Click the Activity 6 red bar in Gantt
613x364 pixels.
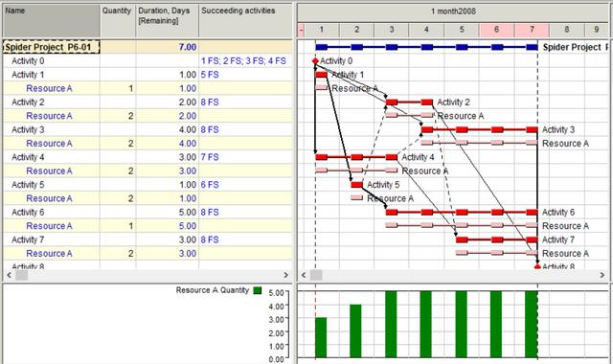(x=462, y=212)
